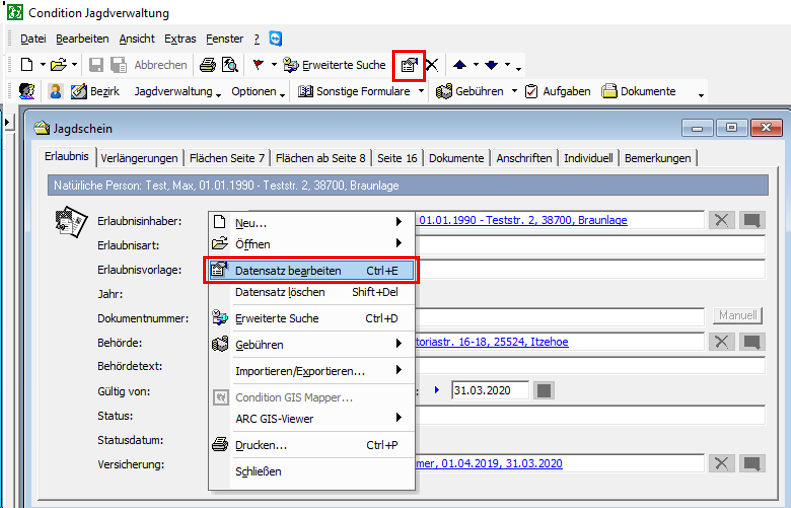Open the Dokumente toolbar item
The height and width of the screenshot is (508, 791).
(x=638, y=91)
